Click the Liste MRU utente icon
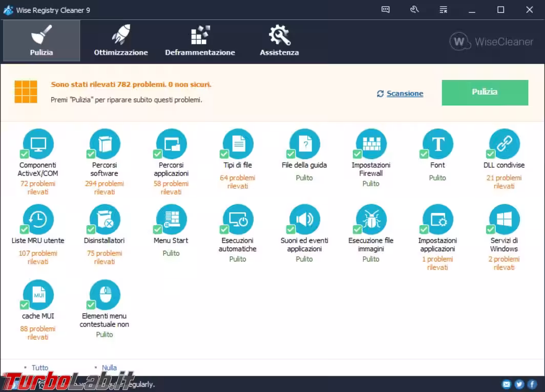The width and height of the screenshot is (545, 392). pyautogui.click(x=39, y=220)
